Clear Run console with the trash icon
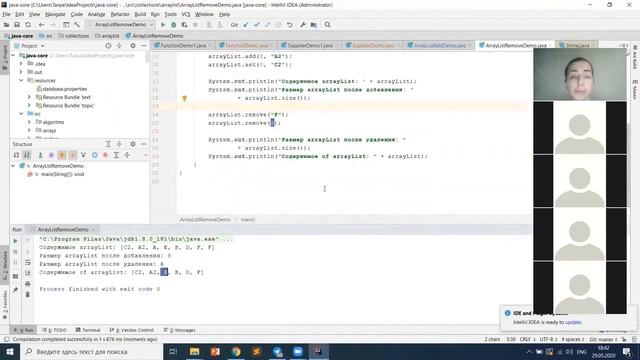 (28, 294)
